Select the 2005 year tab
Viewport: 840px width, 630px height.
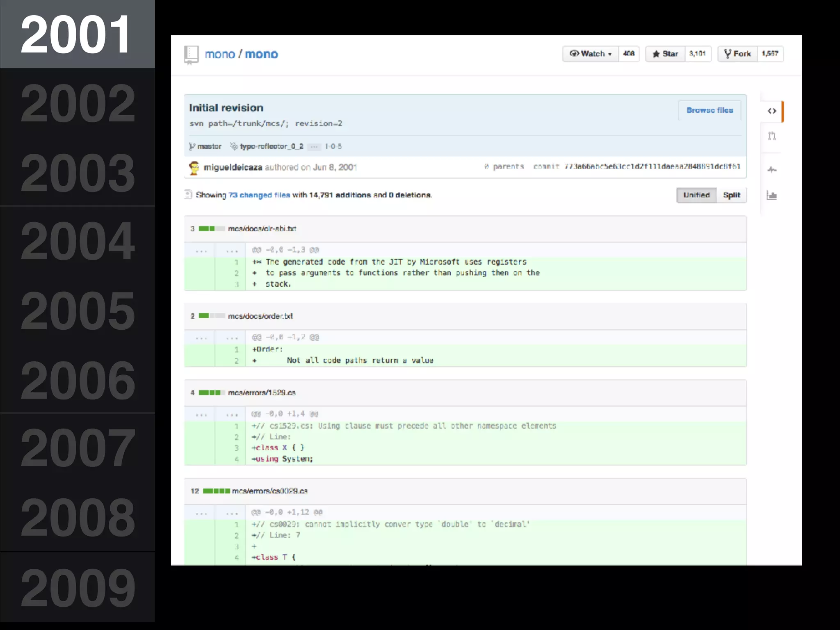tap(78, 310)
